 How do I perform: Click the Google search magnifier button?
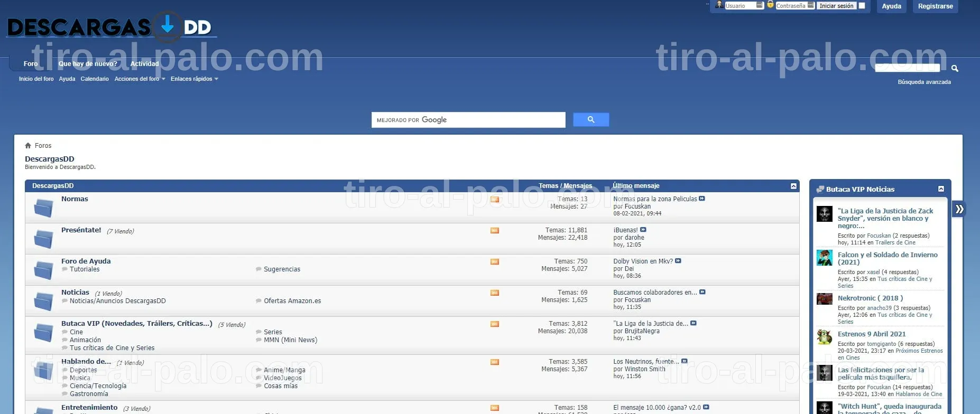pos(591,120)
